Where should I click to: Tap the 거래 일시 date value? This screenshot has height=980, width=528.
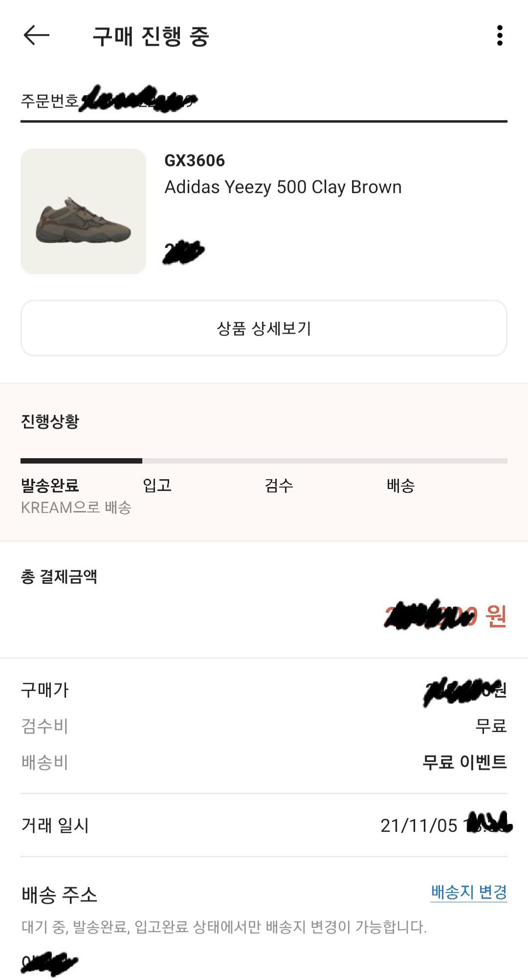pyautogui.click(x=446, y=825)
